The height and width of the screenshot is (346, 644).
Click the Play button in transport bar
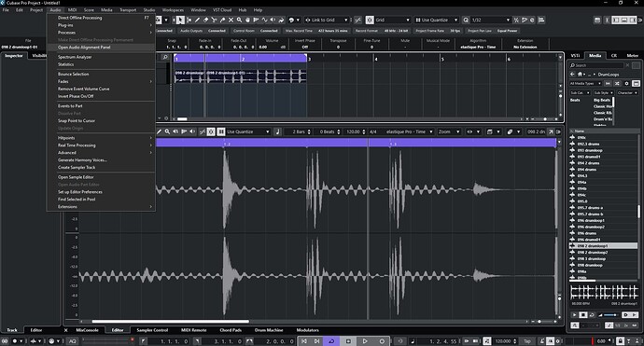pyautogui.click(x=365, y=341)
